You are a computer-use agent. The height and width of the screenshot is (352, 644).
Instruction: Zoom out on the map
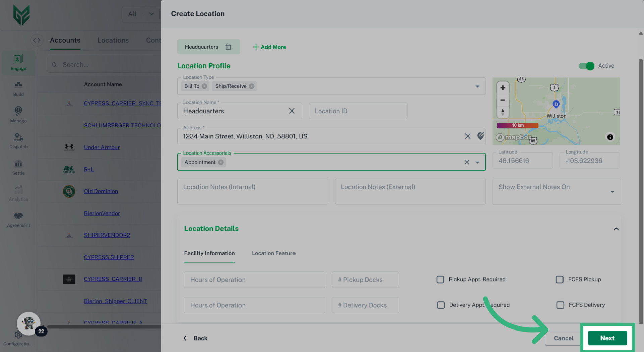point(503,100)
